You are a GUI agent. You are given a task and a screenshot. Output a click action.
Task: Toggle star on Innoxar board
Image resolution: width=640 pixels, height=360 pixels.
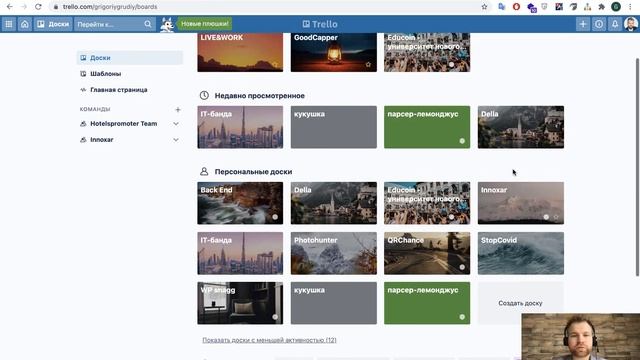click(556, 217)
